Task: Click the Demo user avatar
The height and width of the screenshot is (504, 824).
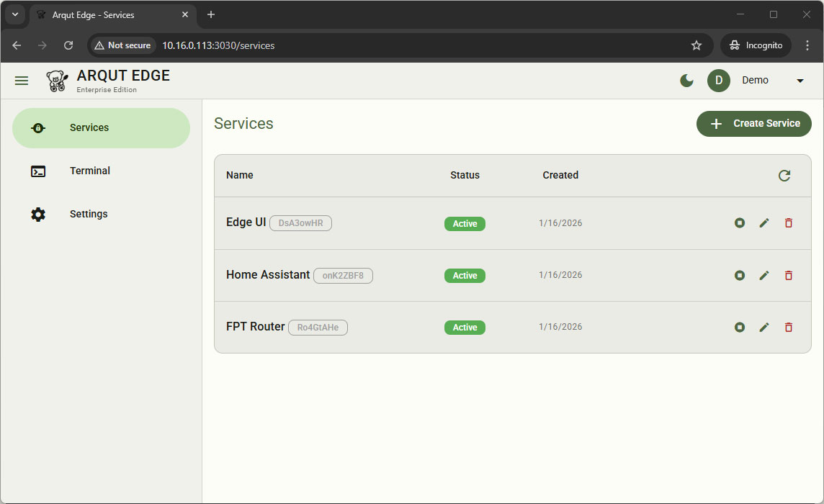Action: coord(718,81)
